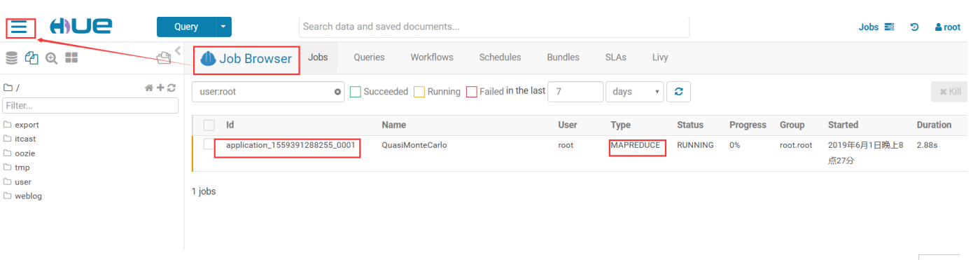Collapse the left assist panel

178,50
